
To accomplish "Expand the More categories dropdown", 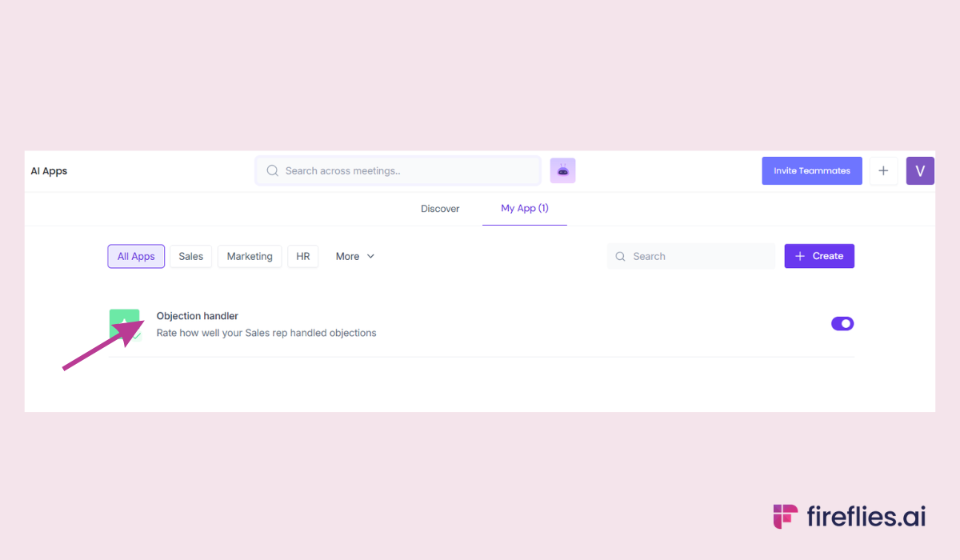I will tap(354, 256).
